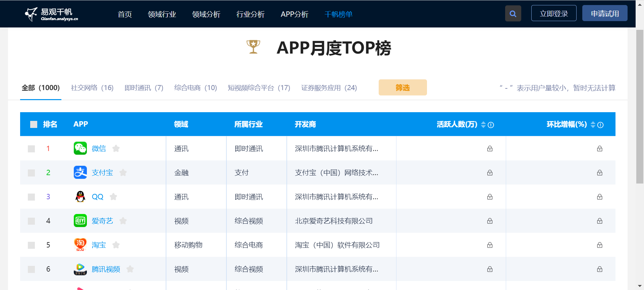Viewport: 644px width, 290px height.
Task: Click 淘宝 growth rate lock icon
Action: tap(600, 245)
